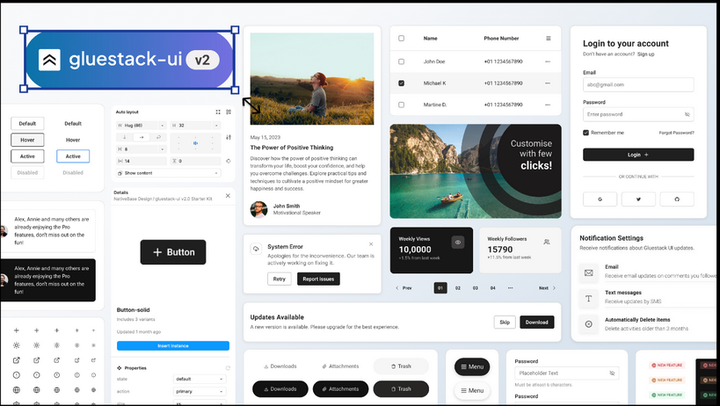Click the cloud icon in the System Error card

click(256, 249)
